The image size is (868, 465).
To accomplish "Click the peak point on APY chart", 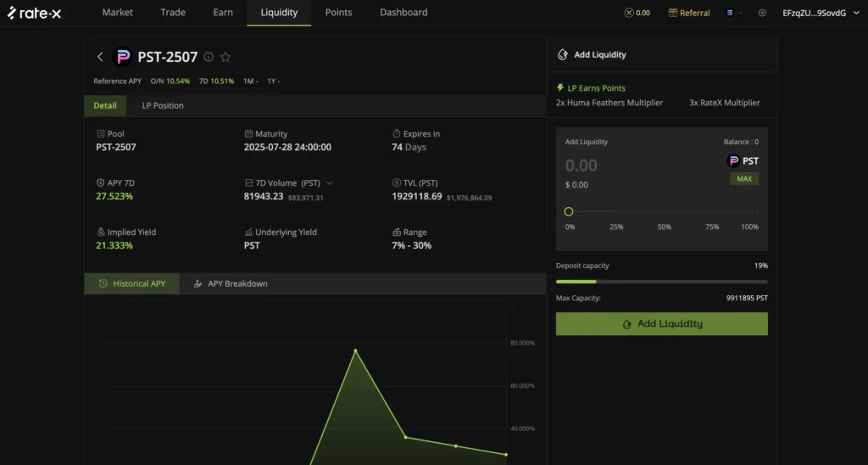I will (355, 350).
